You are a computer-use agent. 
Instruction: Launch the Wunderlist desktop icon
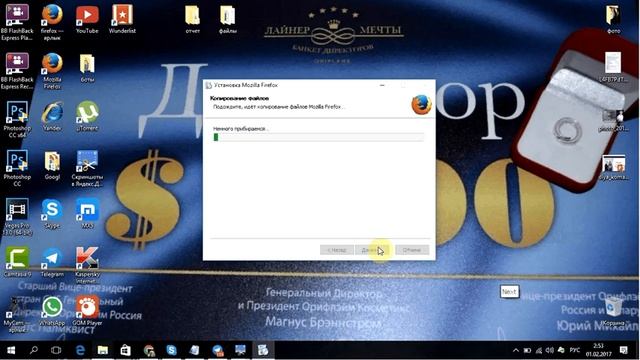click(x=122, y=19)
